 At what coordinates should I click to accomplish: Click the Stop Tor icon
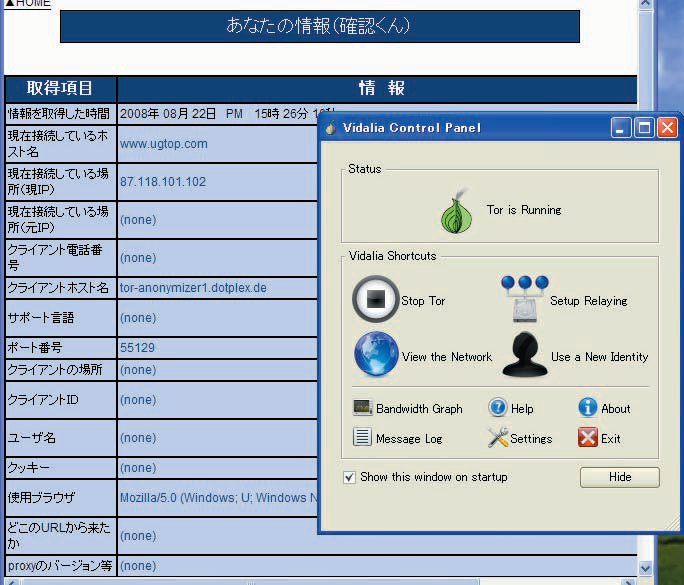tap(376, 299)
